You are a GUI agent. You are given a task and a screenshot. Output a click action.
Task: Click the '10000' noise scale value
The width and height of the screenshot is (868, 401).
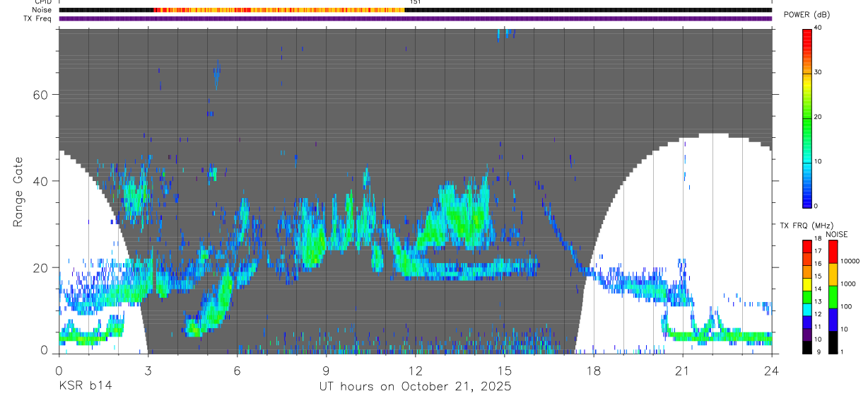coord(850,262)
